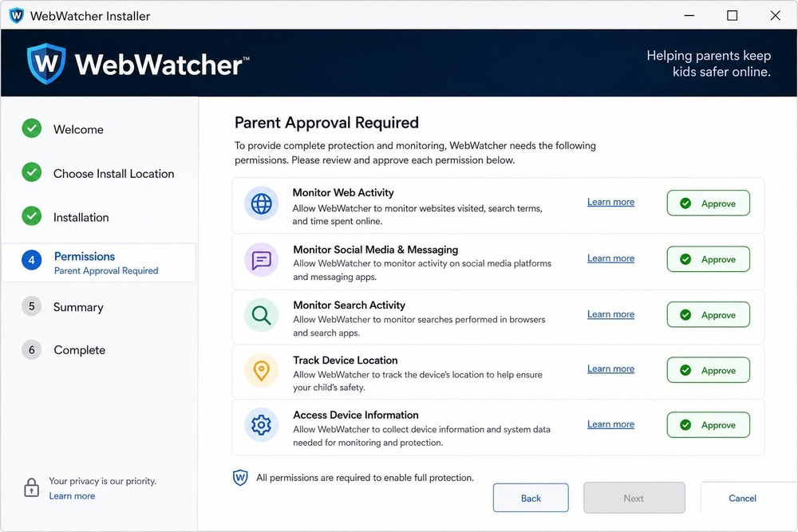Select the Complete step in the sidebar
Viewport: 798px width, 532px height.
click(x=79, y=350)
